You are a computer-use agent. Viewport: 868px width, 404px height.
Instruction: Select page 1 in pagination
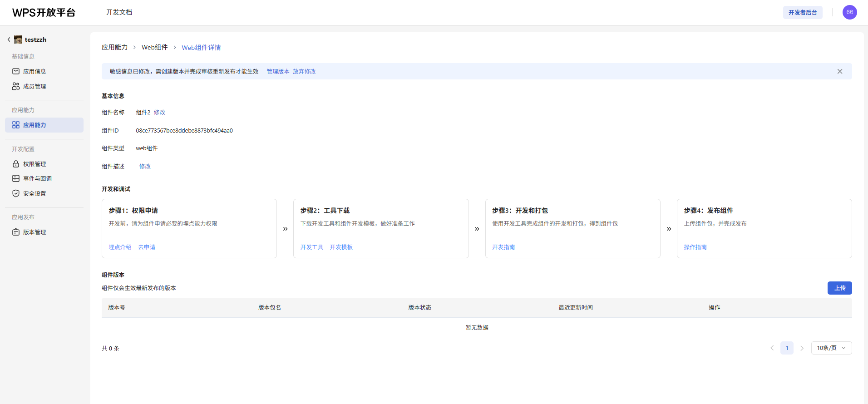[x=787, y=348]
